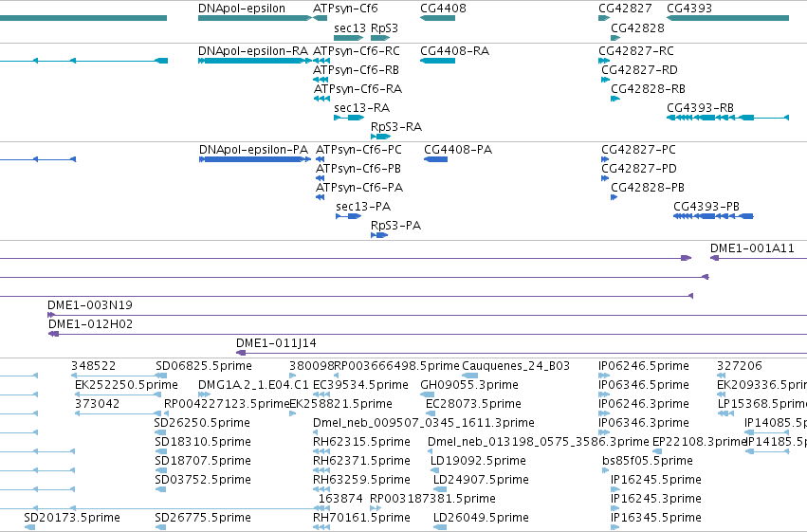807x532 pixels.
Task: Select the CG4408-PA protein label
Action: point(458,150)
